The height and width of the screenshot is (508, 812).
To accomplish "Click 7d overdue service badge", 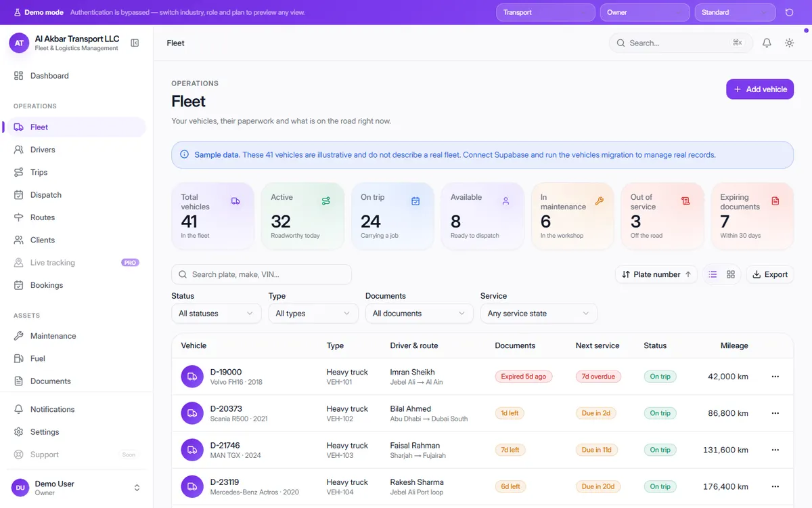I will 599,377.
